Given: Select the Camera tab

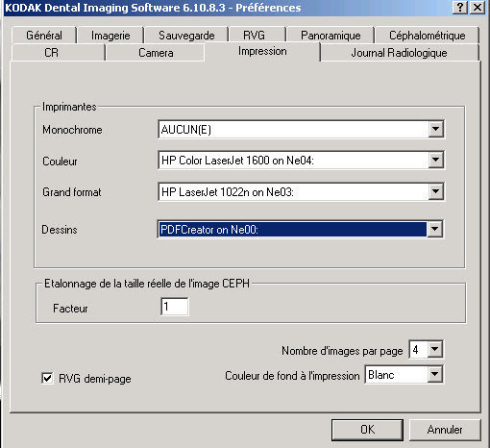Looking at the screenshot, I should pyautogui.click(x=156, y=53).
